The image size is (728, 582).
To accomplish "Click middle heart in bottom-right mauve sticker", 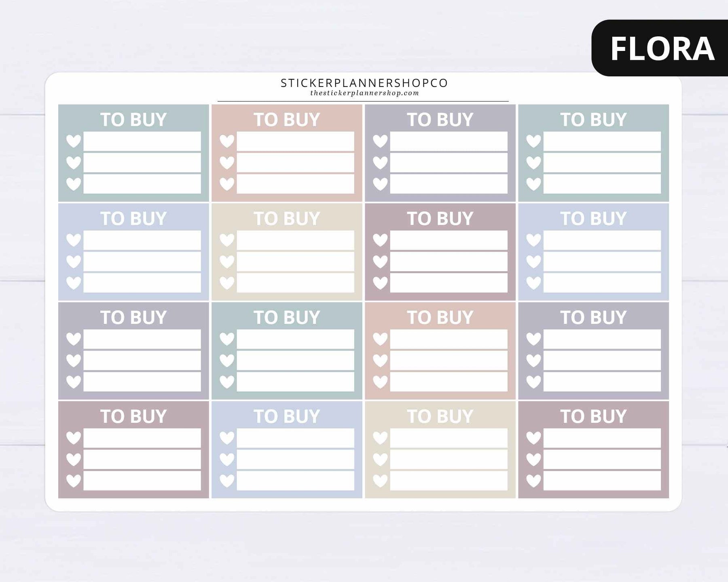I will [533, 459].
